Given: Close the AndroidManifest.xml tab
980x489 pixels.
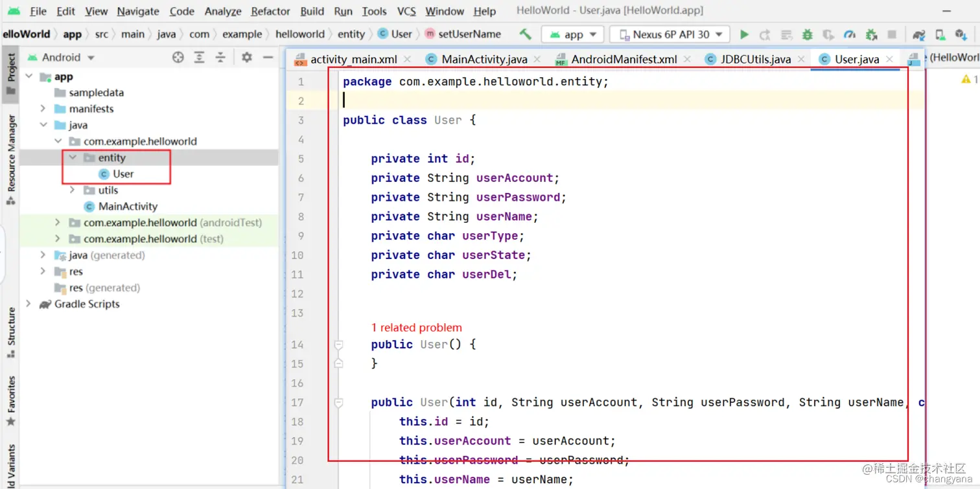Looking at the screenshot, I should [687, 59].
